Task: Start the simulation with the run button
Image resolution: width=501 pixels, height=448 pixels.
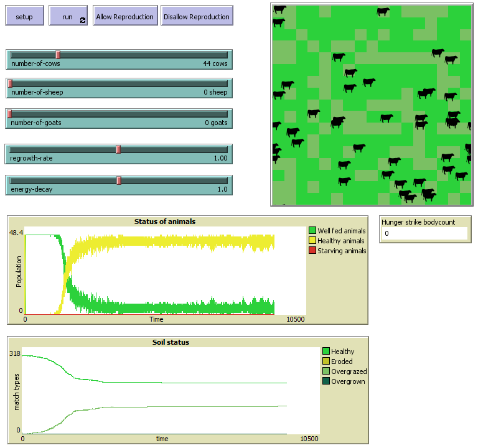Action: 67,16
